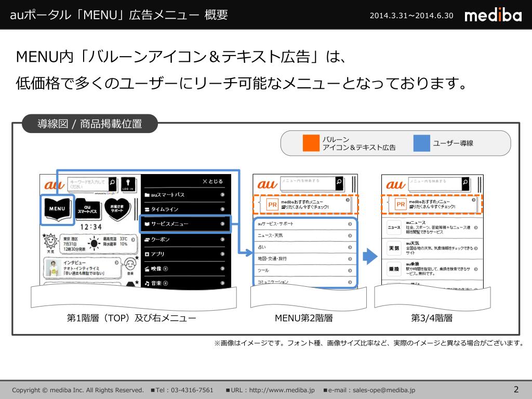The width and height of the screenshot is (532, 399).
Task: Tap the 天気 square icon in 第3/4階層
Action: click(x=394, y=248)
